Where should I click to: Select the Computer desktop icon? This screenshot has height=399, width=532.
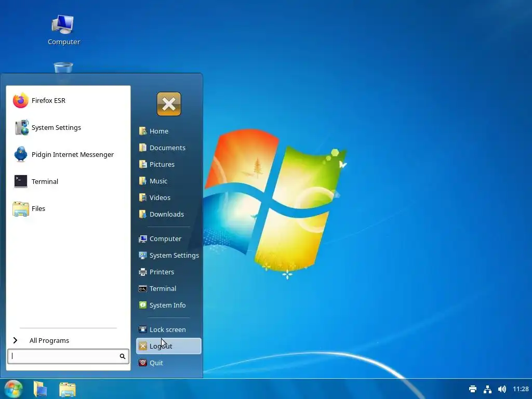(63, 30)
